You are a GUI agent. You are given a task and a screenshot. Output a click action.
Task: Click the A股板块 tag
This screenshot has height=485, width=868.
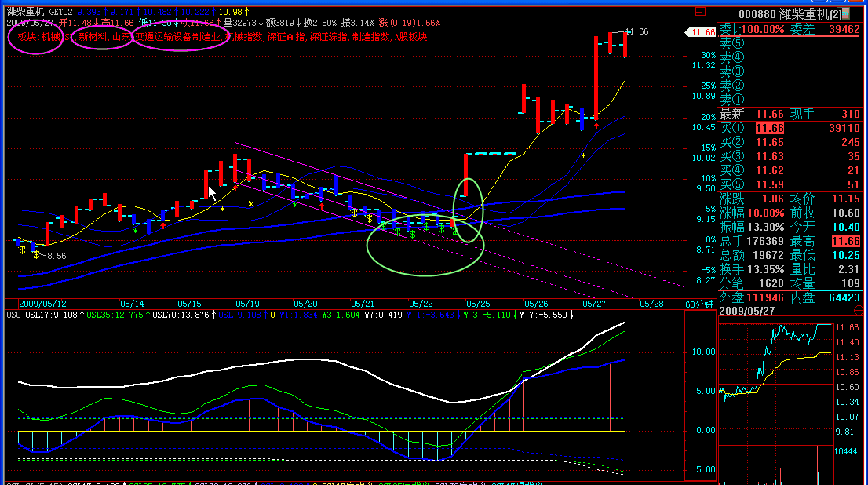(x=410, y=37)
